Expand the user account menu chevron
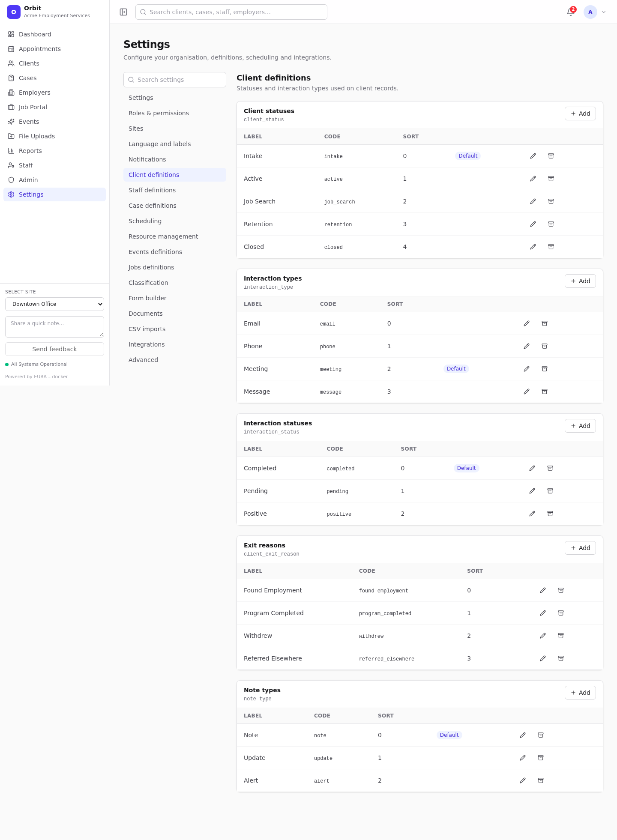Screen dimensions: 617x840 (604, 12)
